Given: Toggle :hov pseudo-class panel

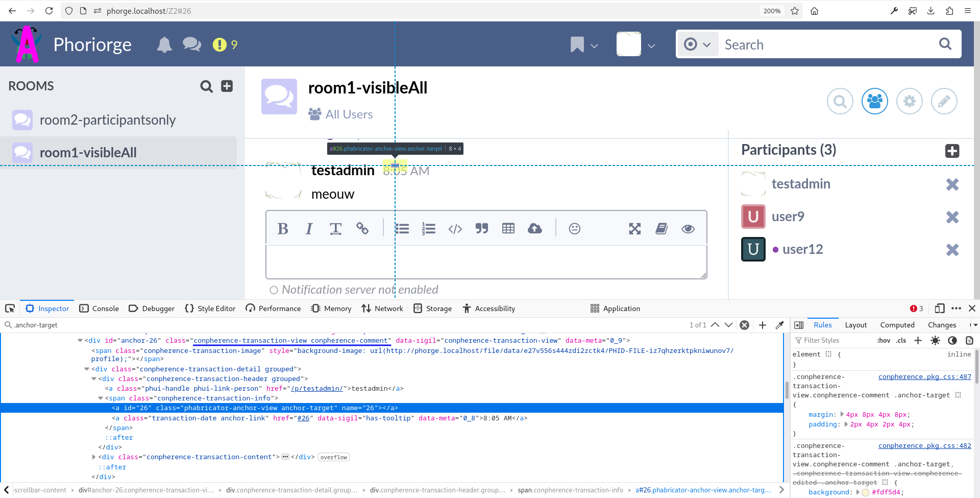Looking at the screenshot, I should click(884, 340).
